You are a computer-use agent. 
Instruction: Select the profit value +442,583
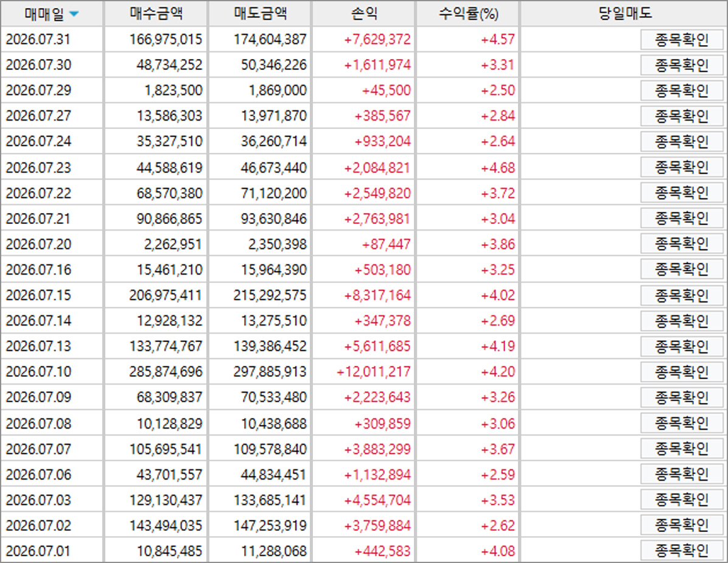pos(383,551)
